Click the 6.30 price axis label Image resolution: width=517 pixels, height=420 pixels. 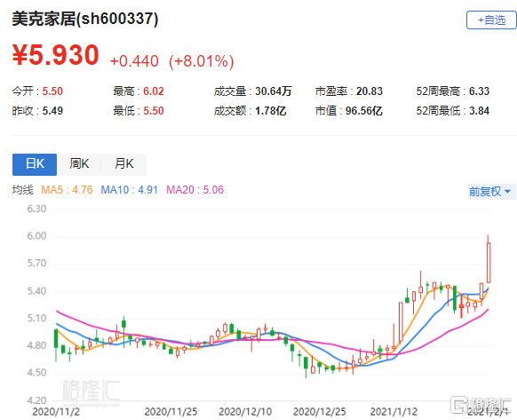36,209
